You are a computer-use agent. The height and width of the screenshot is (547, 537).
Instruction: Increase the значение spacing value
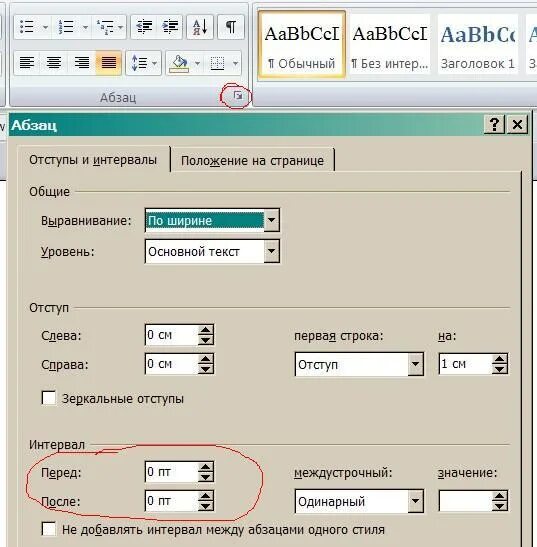point(500,496)
